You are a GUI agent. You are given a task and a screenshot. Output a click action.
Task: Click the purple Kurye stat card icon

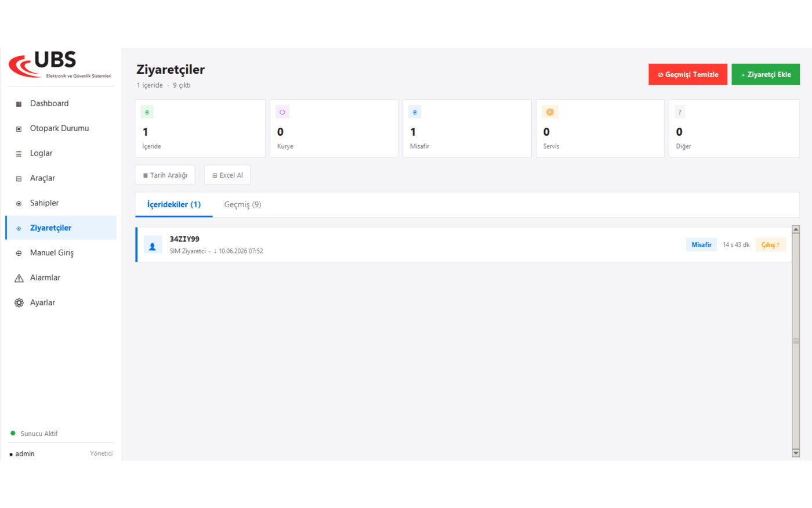coord(282,112)
